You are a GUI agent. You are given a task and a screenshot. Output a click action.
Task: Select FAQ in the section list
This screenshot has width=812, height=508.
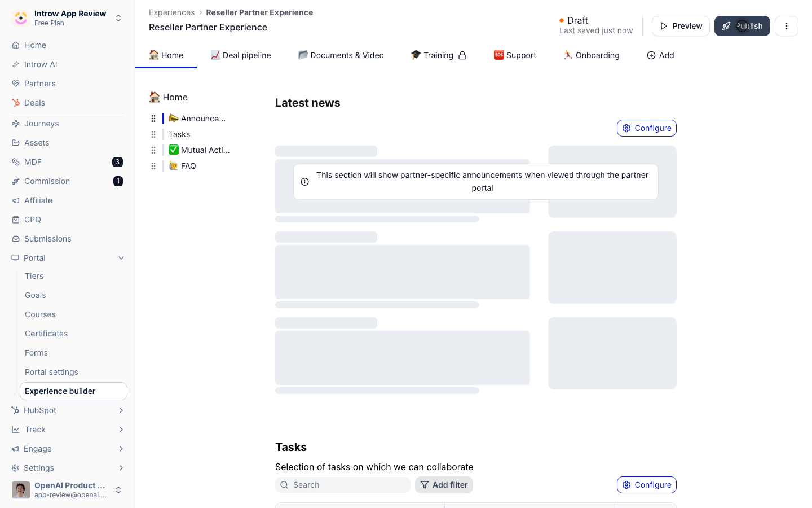(x=182, y=166)
